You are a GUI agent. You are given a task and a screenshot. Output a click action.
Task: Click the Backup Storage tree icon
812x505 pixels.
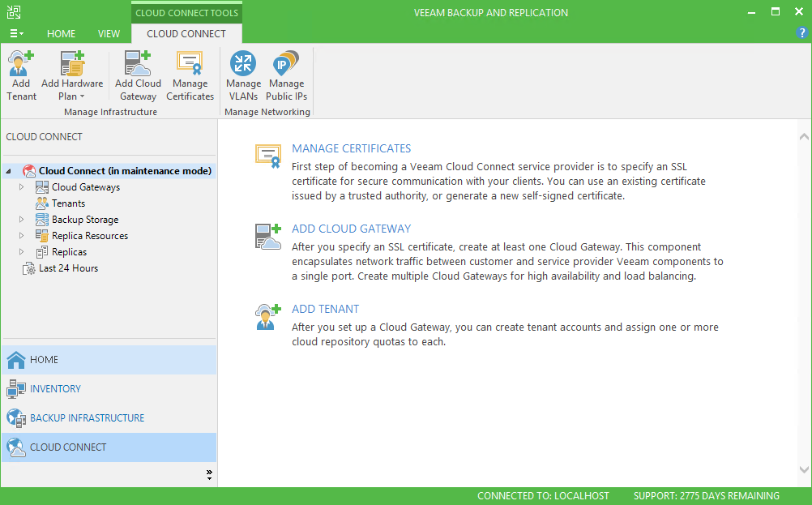pyautogui.click(x=42, y=220)
